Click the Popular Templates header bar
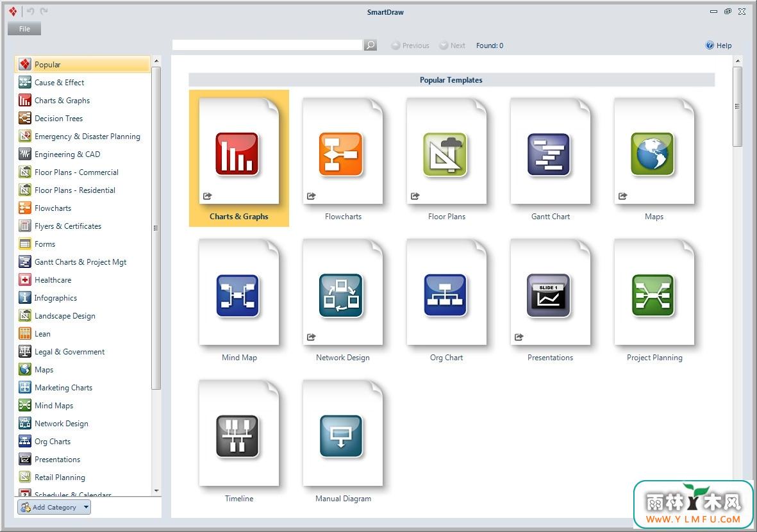Viewport: 757px width, 532px height. 451,79
